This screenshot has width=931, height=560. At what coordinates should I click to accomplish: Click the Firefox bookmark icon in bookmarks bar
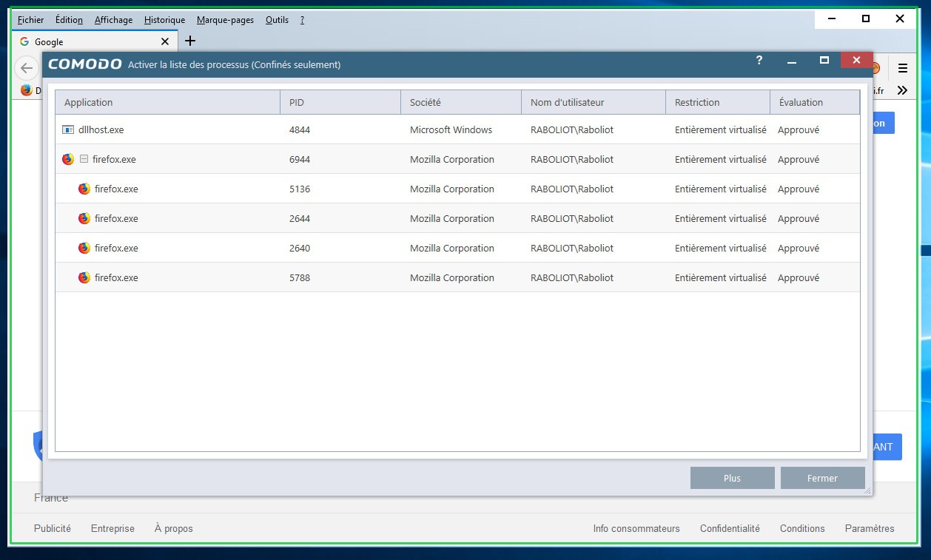tap(27, 90)
